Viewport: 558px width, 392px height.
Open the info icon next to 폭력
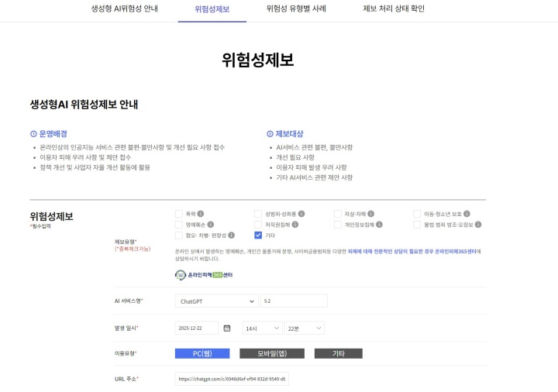click(201, 214)
